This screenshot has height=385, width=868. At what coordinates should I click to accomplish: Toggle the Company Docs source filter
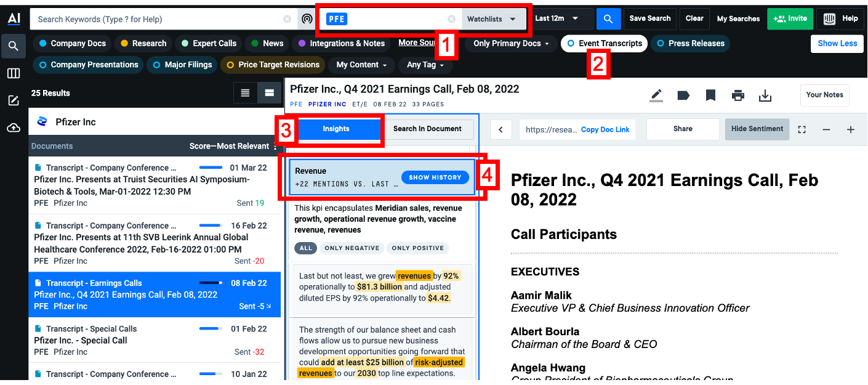72,44
